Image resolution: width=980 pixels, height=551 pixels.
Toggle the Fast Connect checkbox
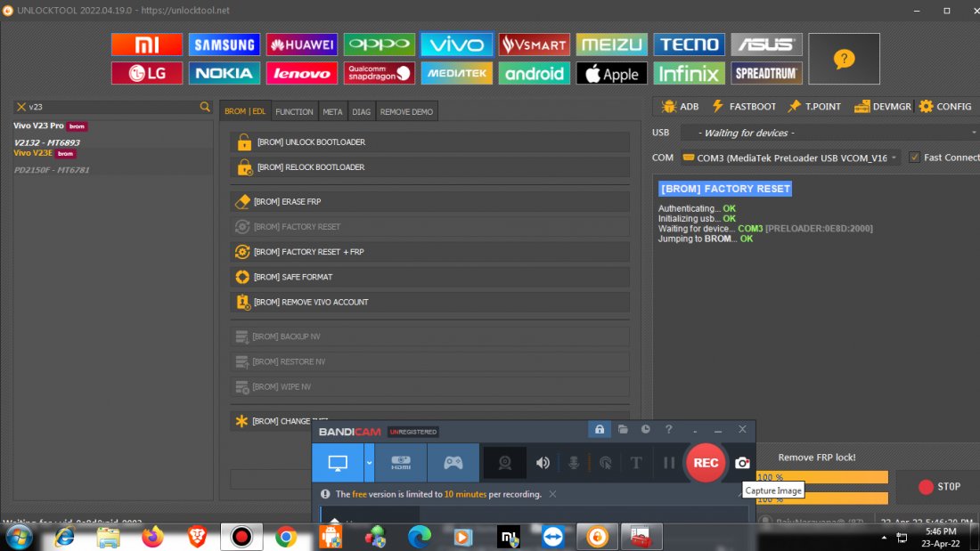(914, 158)
